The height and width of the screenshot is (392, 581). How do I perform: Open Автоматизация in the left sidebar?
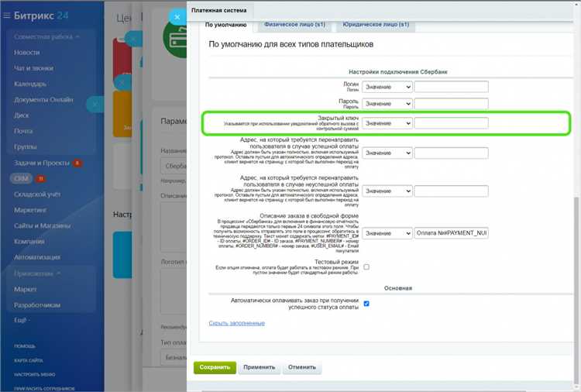[x=36, y=257]
